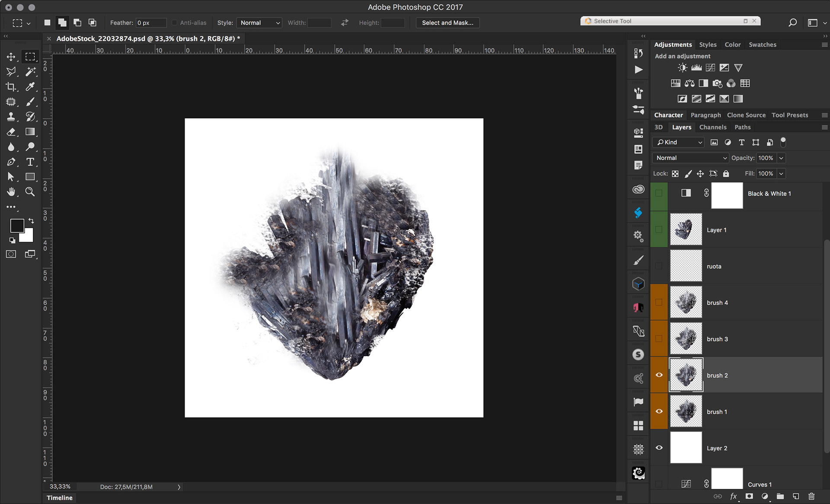Image resolution: width=830 pixels, height=504 pixels.
Task: Hide the brush 2 layer
Action: [x=659, y=375]
